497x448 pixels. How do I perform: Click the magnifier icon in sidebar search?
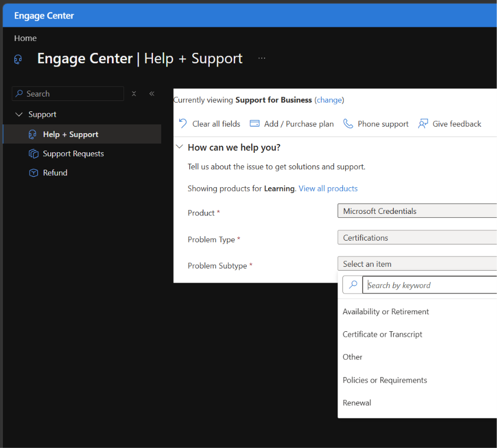[x=19, y=93]
